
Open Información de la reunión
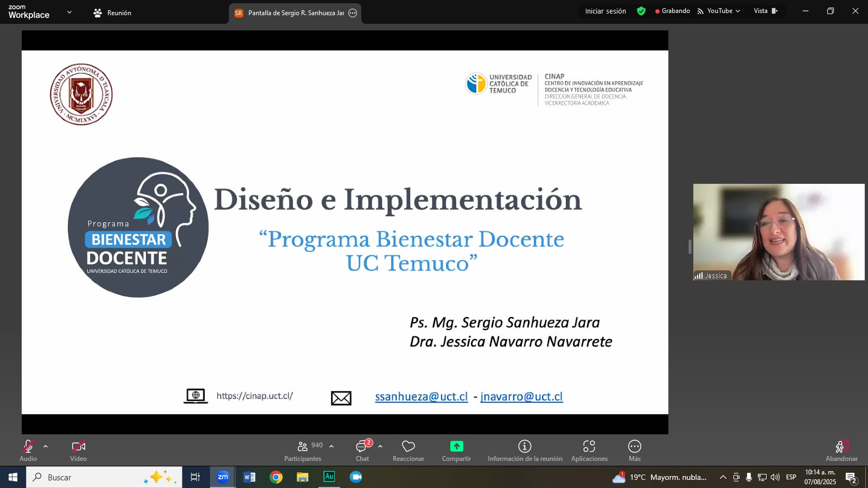pyautogui.click(x=525, y=450)
